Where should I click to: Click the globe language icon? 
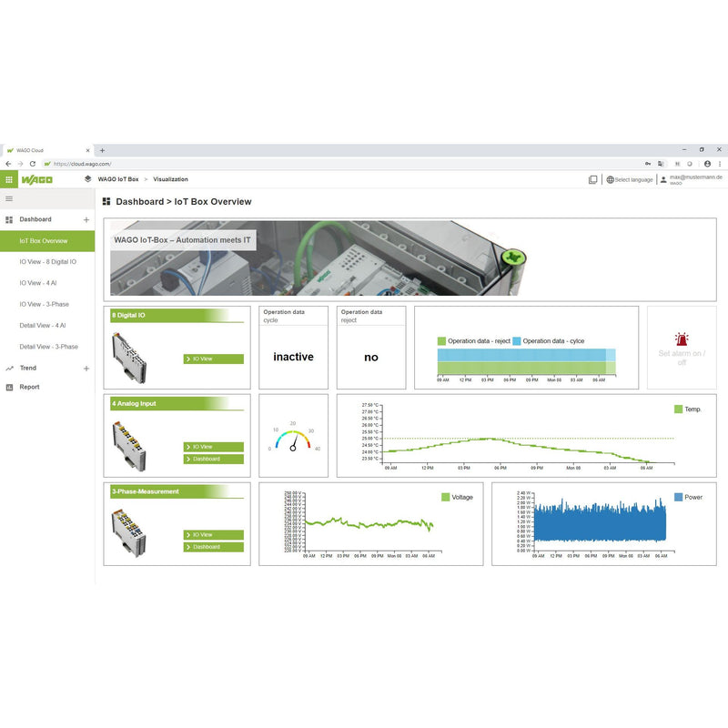(x=610, y=179)
